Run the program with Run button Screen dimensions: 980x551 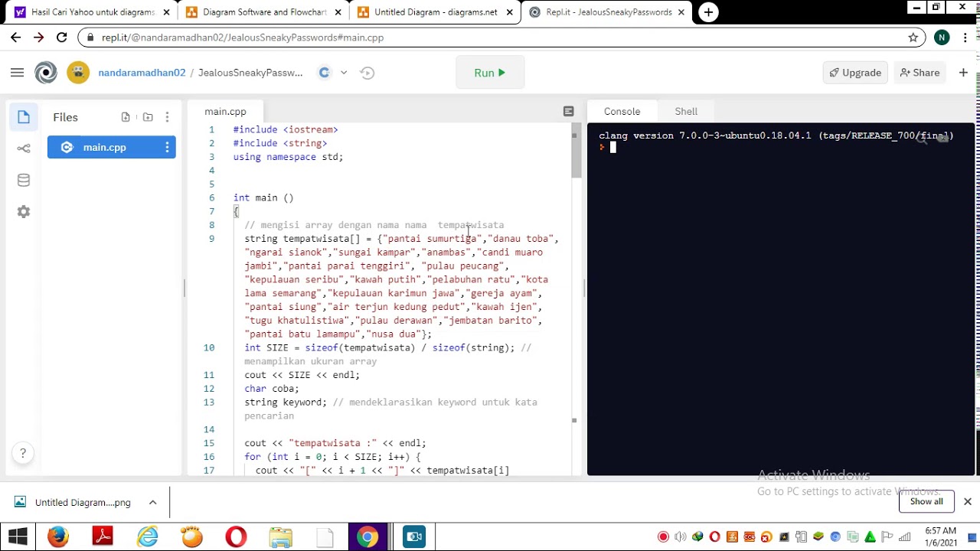[x=490, y=73]
